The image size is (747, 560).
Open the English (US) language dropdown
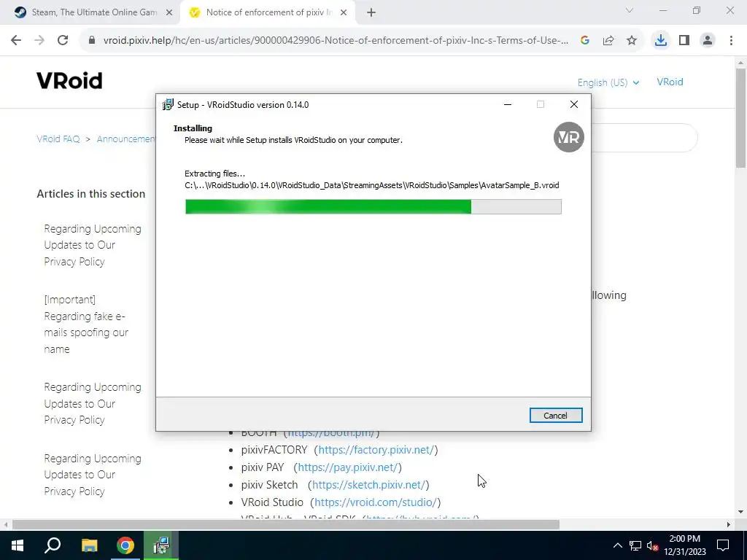coord(608,82)
